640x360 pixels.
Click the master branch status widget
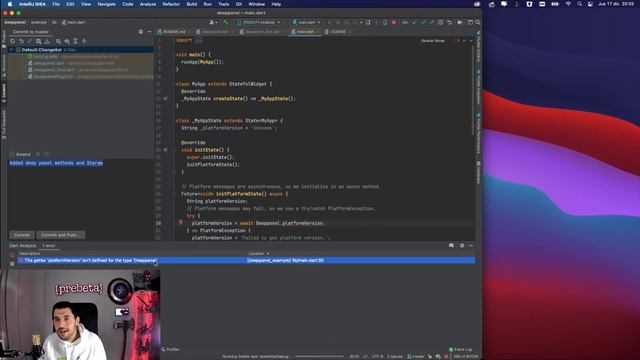tap(416, 357)
